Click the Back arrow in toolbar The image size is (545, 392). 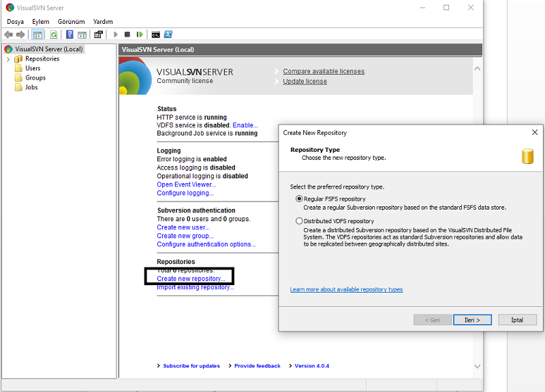[9, 34]
